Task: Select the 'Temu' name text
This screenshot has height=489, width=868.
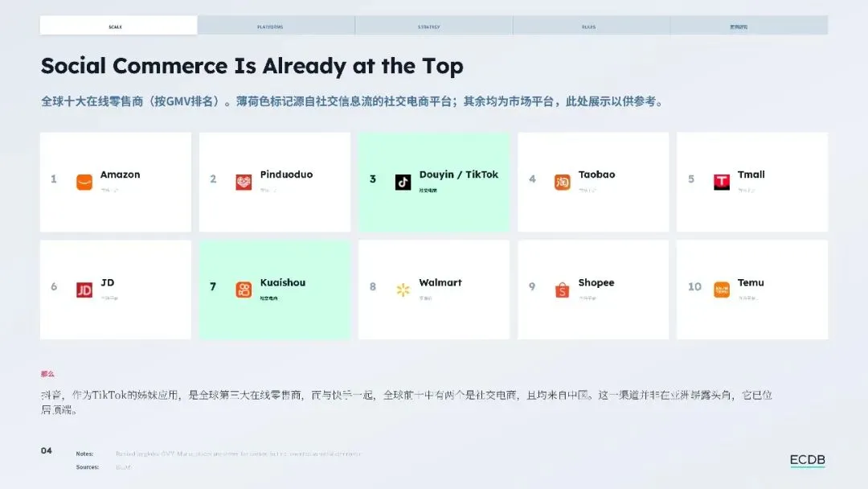Action: pyautogui.click(x=751, y=282)
